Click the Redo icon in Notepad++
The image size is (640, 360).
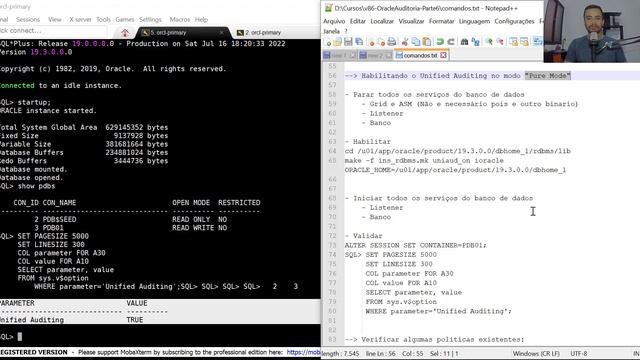point(451,42)
